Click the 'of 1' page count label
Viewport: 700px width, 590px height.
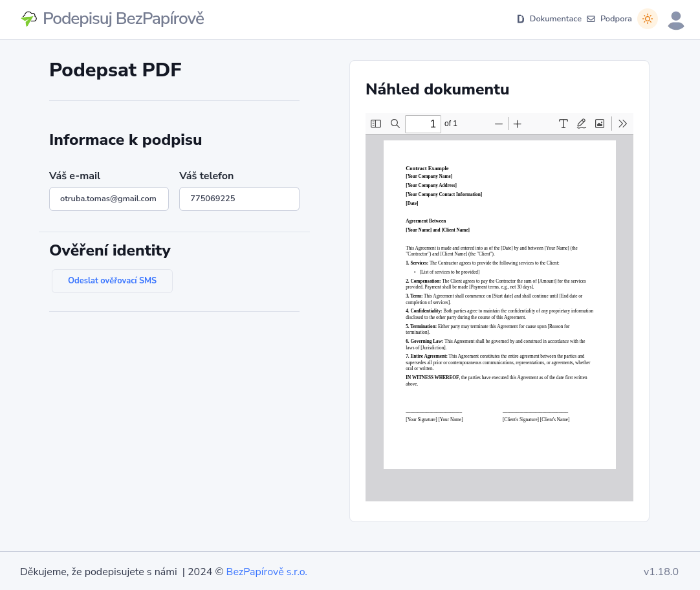tap(451, 124)
